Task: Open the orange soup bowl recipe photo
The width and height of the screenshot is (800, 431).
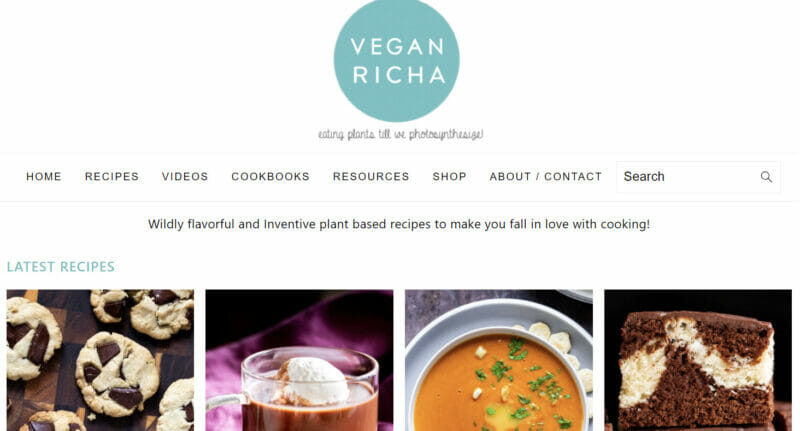Action: point(499,360)
